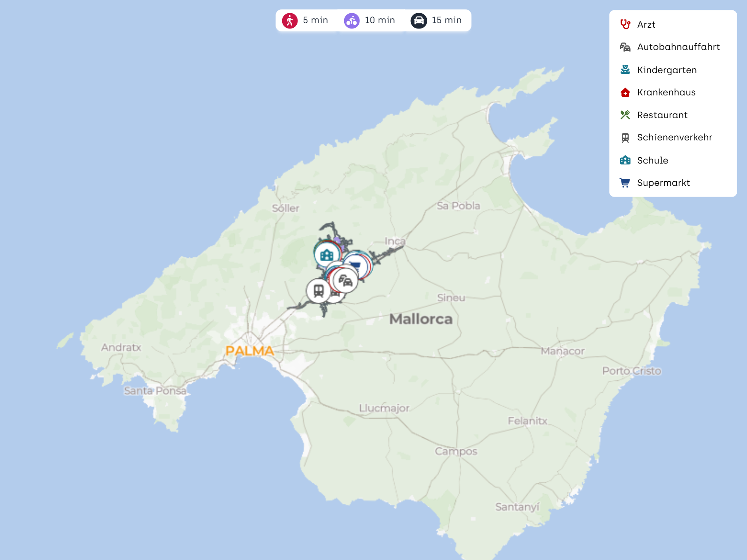Viewport: 747px width, 560px height.
Task: Click the bold Mallorca island label
Action: (x=421, y=319)
